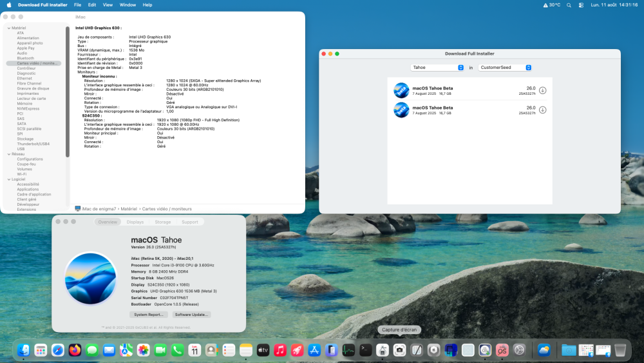Open the App Store in the Dock

click(314, 350)
